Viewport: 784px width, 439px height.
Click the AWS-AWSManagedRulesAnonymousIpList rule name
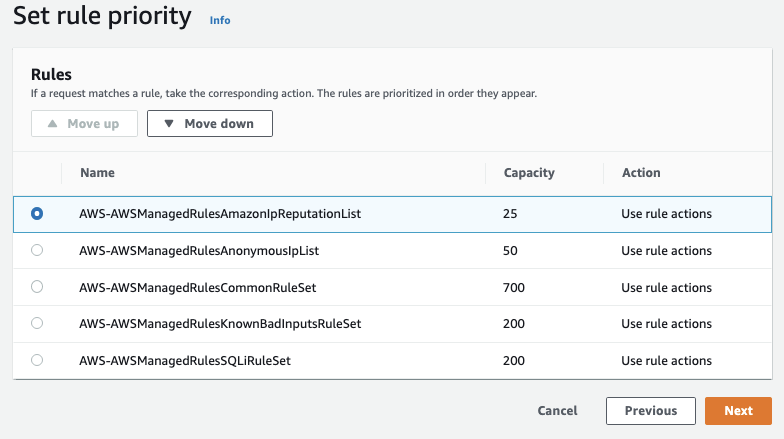click(199, 250)
